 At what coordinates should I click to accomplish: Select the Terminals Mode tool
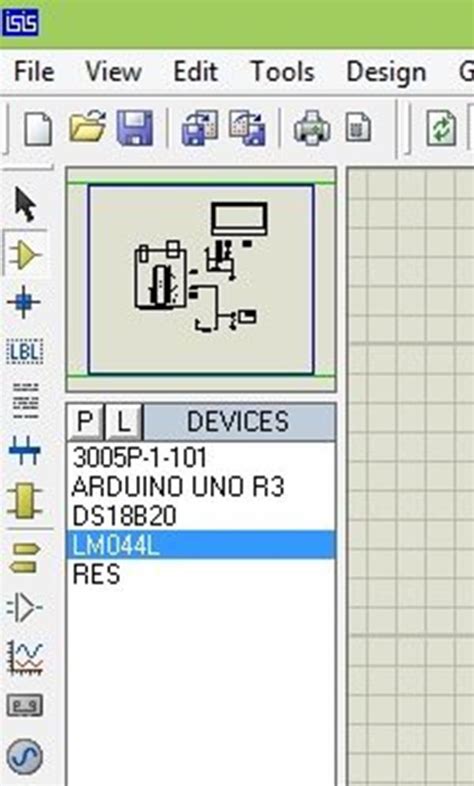click(24, 557)
